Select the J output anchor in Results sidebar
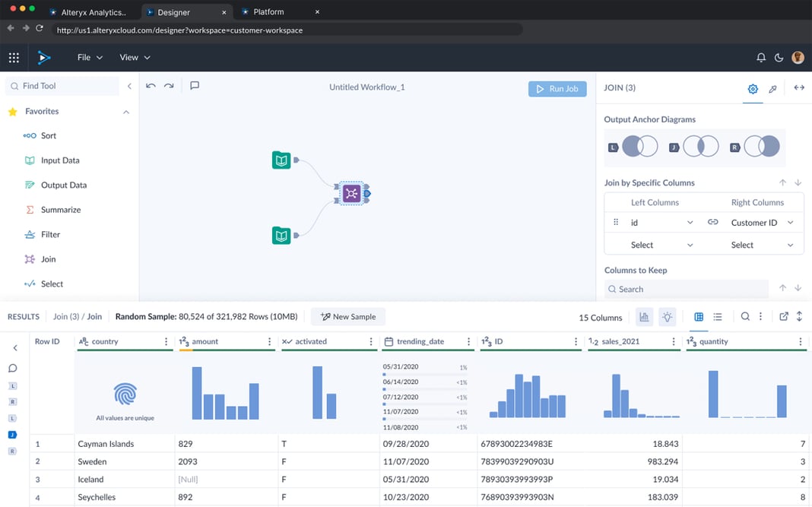812x507 pixels. click(x=12, y=434)
